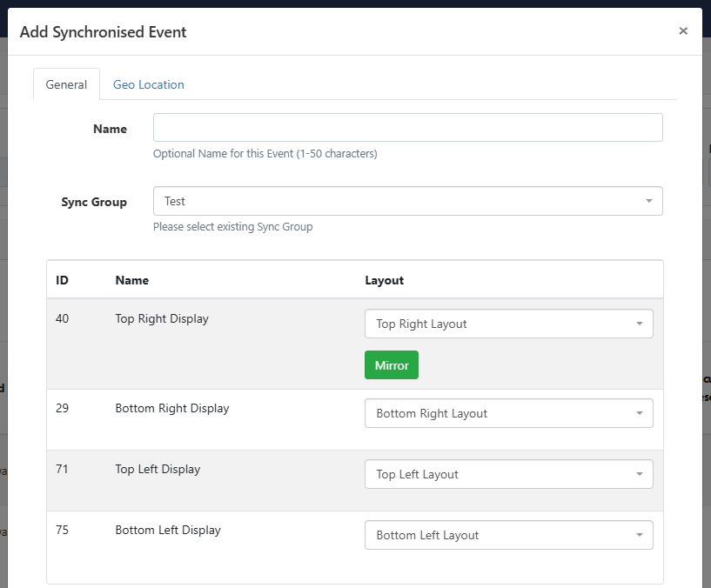Screen dimensions: 711x588
Task: Switch to the General tab
Action: point(66,84)
